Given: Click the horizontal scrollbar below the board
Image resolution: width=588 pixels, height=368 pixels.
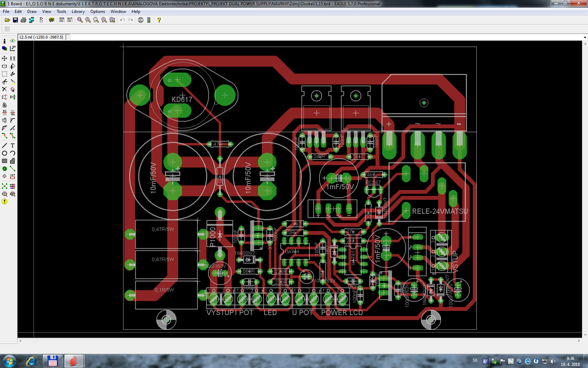Looking at the screenshot, I should [x=299, y=341].
